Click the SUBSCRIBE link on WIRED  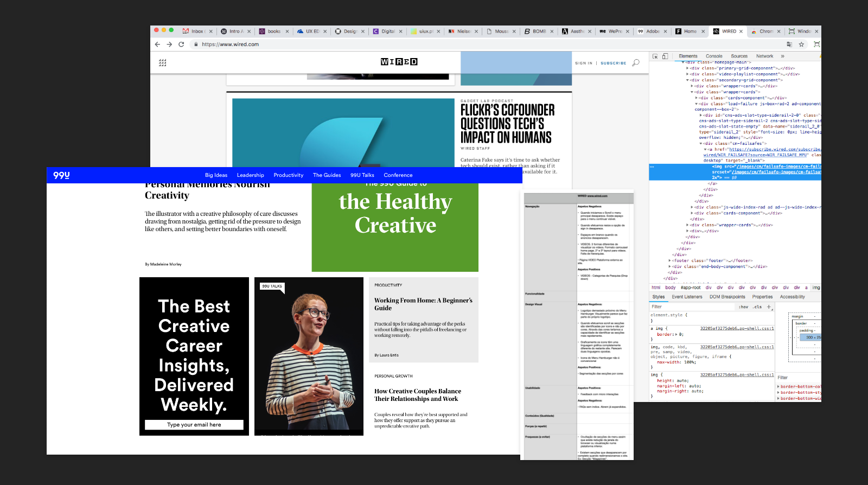613,63
